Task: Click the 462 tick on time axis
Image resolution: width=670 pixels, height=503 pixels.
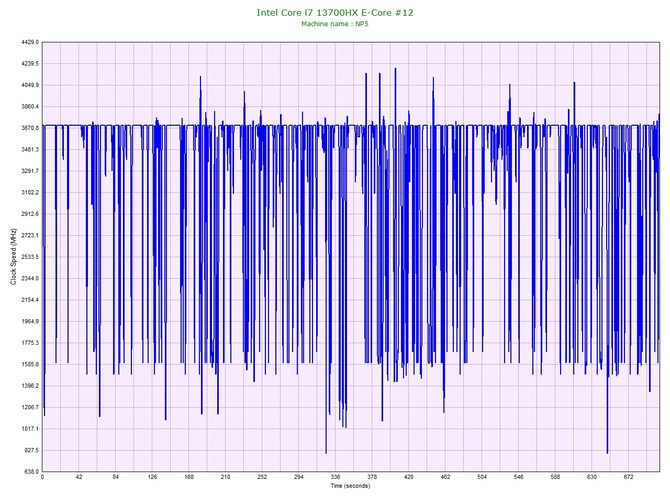Action: click(445, 477)
